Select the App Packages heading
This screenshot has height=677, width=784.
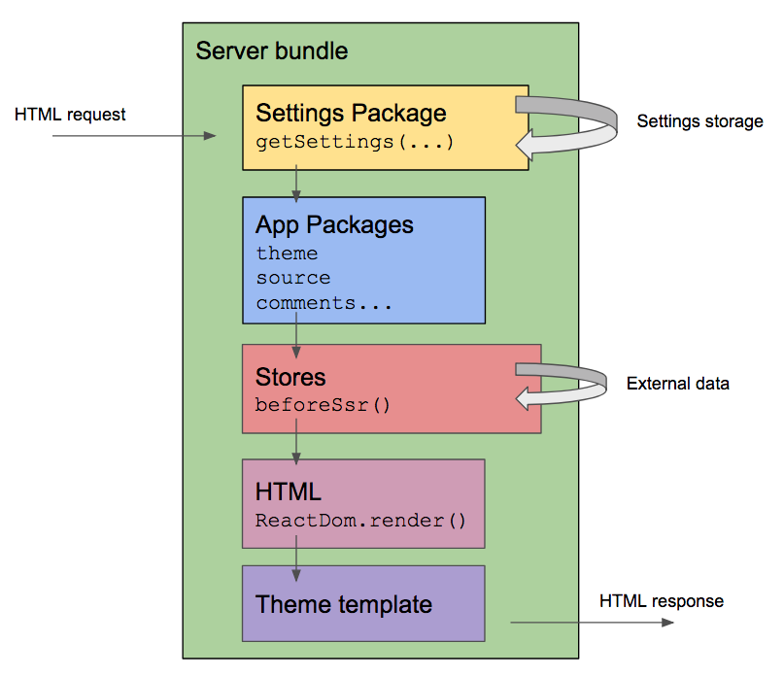click(334, 225)
